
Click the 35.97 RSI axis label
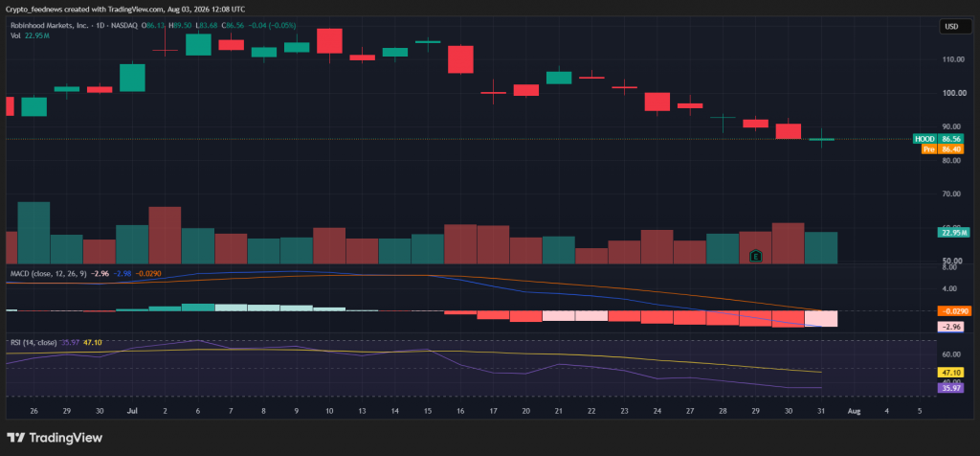(950, 388)
